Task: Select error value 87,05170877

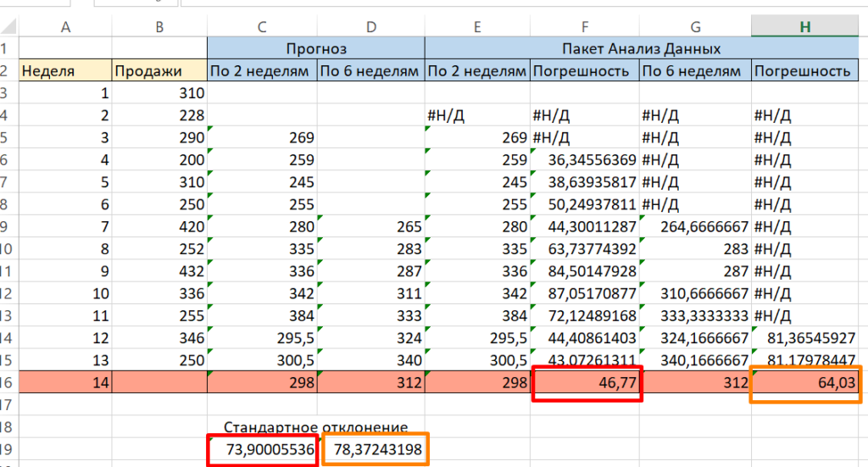Action: [585, 293]
